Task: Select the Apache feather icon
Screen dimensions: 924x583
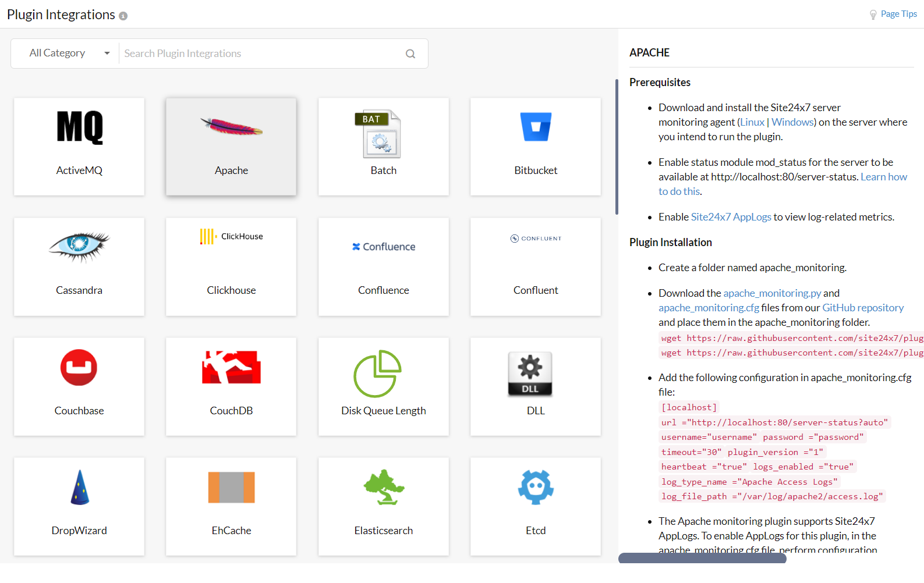Action: (x=231, y=126)
